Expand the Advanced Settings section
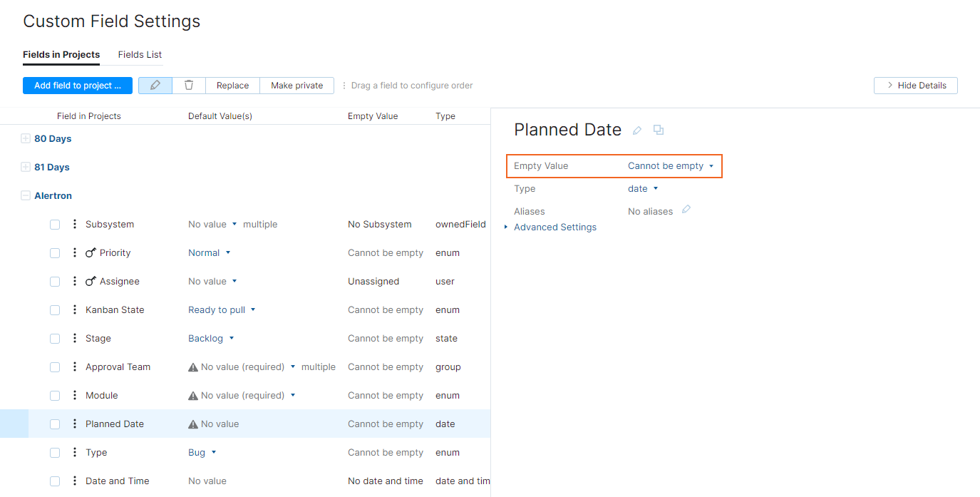The height and width of the screenshot is (497, 980). pos(555,227)
